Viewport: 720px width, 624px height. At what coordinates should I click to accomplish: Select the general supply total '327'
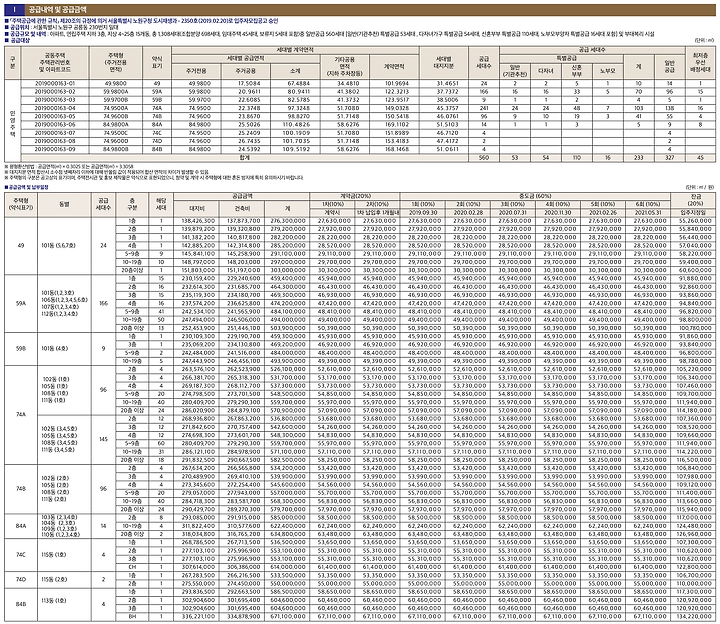click(669, 157)
